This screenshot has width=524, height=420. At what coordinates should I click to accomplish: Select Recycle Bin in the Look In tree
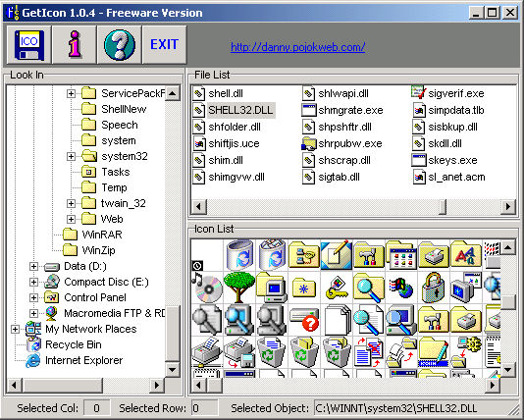click(64, 344)
